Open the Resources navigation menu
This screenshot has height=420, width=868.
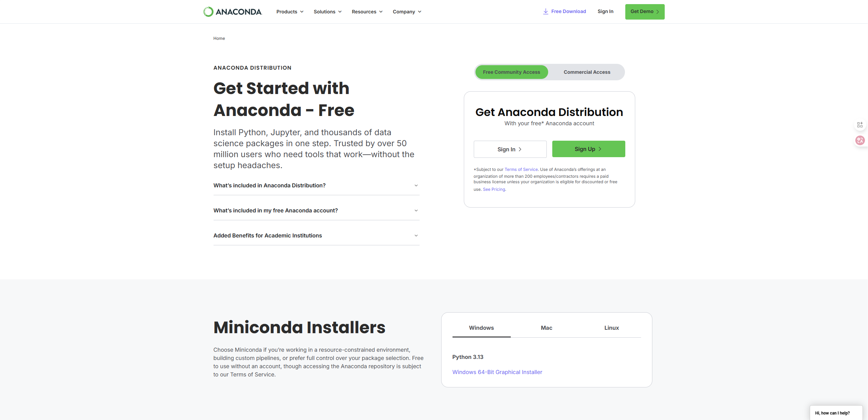pos(367,12)
